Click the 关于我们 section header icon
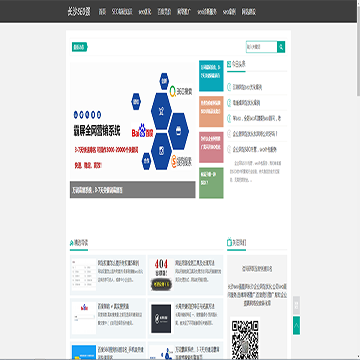This screenshot has height=360, width=360. point(229,242)
